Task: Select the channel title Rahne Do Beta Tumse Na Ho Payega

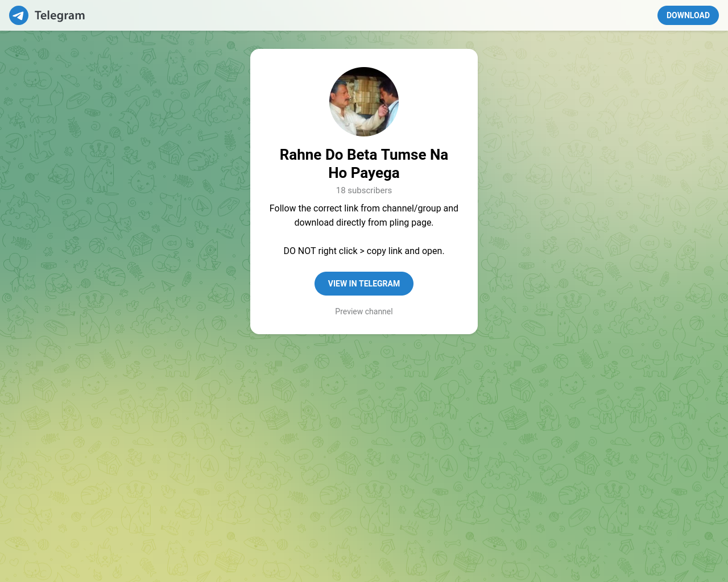Action: coord(364,164)
